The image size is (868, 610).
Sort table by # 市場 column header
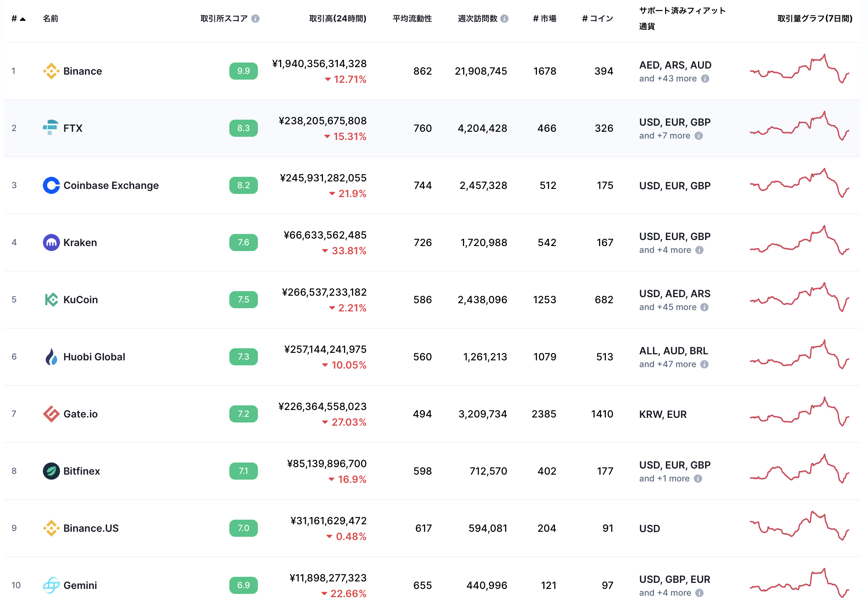(x=544, y=19)
